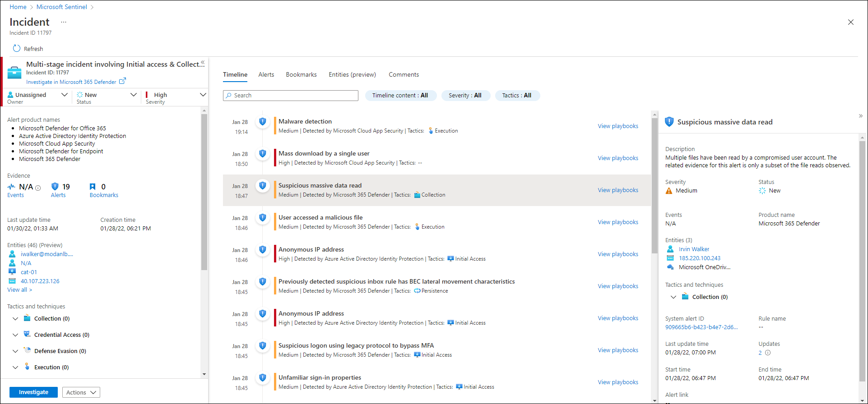Open the ellipsis menu beside Incident title

point(64,22)
